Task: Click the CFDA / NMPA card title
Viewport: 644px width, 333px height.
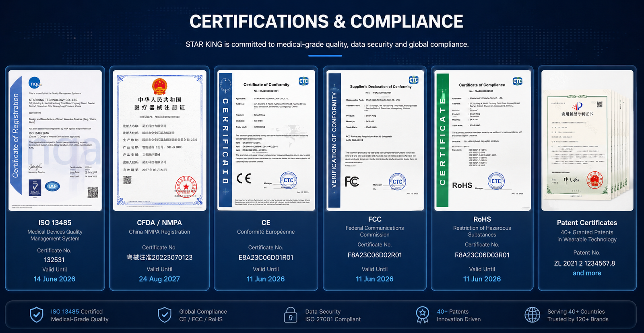Action: click(x=159, y=223)
